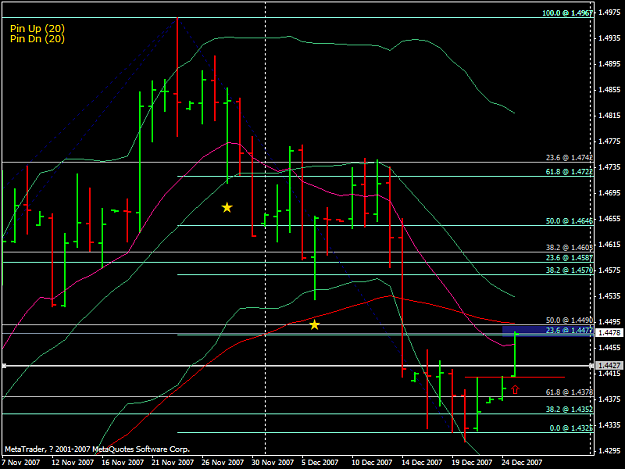Click the 5 Dec 2007 date label
This screenshot has height=469, width=625.
[x=320, y=462]
